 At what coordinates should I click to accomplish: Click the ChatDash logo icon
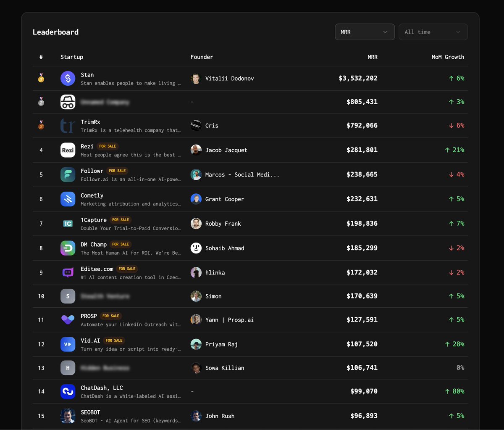pos(68,391)
